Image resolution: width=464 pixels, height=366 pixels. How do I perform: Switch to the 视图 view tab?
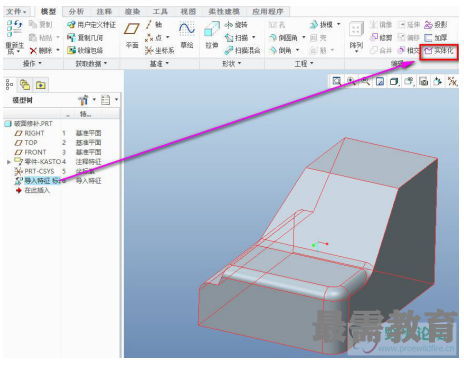pyautogui.click(x=188, y=11)
